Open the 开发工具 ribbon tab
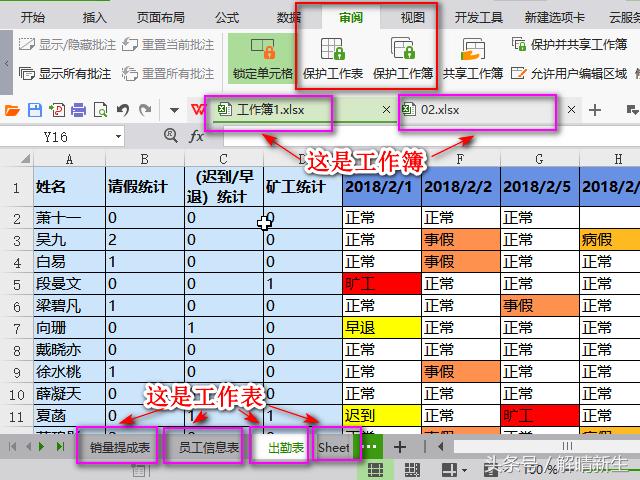Image resolution: width=640 pixels, height=480 pixels. pos(479,18)
